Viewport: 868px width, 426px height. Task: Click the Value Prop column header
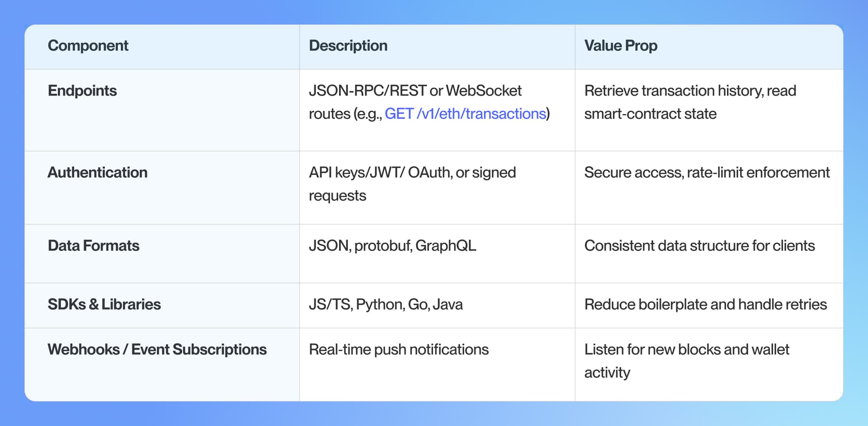coord(620,46)
